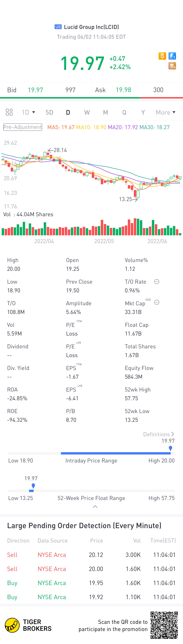
Task: Open the chart layout grid icon
Action: coord(9,112)
